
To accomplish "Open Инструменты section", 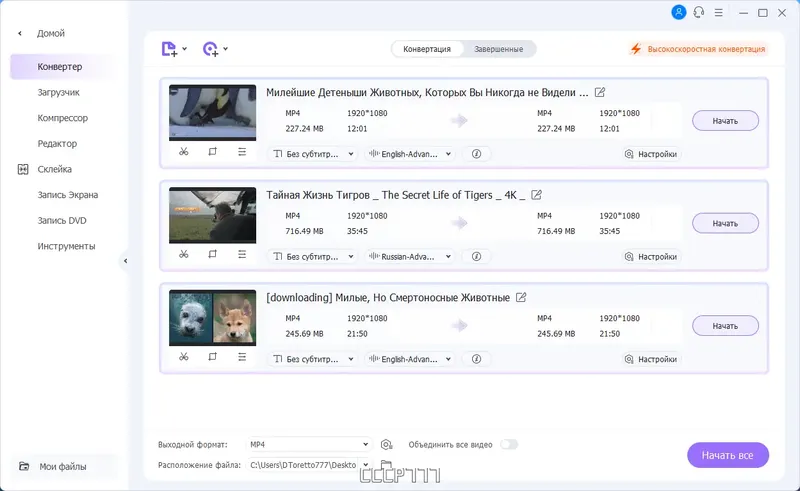I will pos(66,246).
